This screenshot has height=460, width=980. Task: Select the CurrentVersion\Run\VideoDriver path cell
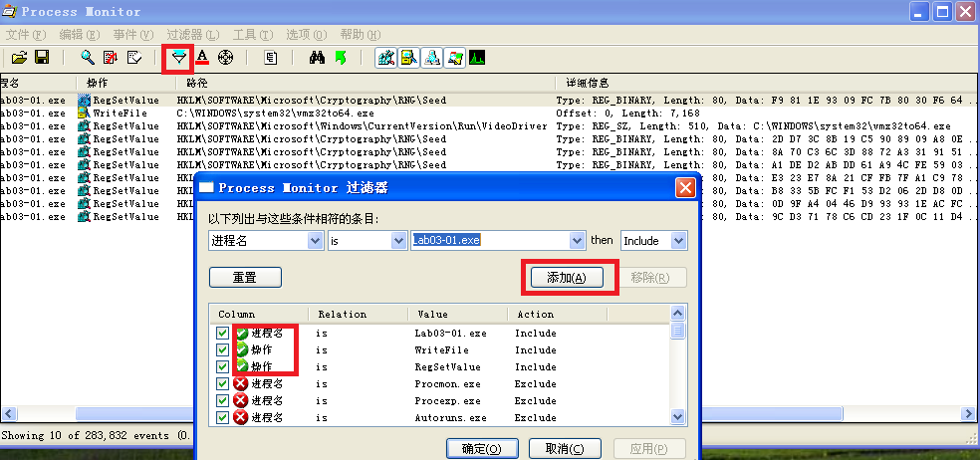(x=362, y=126)
